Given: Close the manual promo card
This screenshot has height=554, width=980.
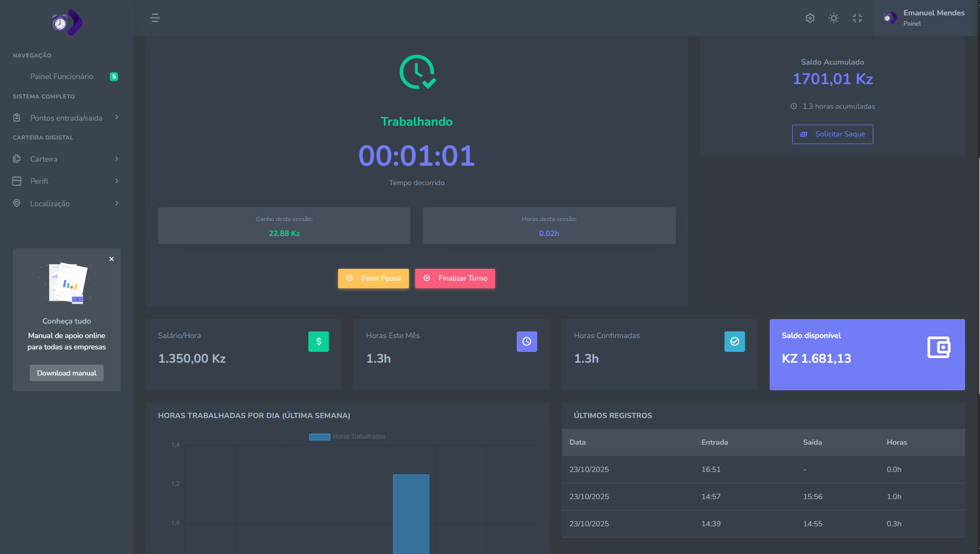Looking at the screenshot, I should tap(111, 259).
